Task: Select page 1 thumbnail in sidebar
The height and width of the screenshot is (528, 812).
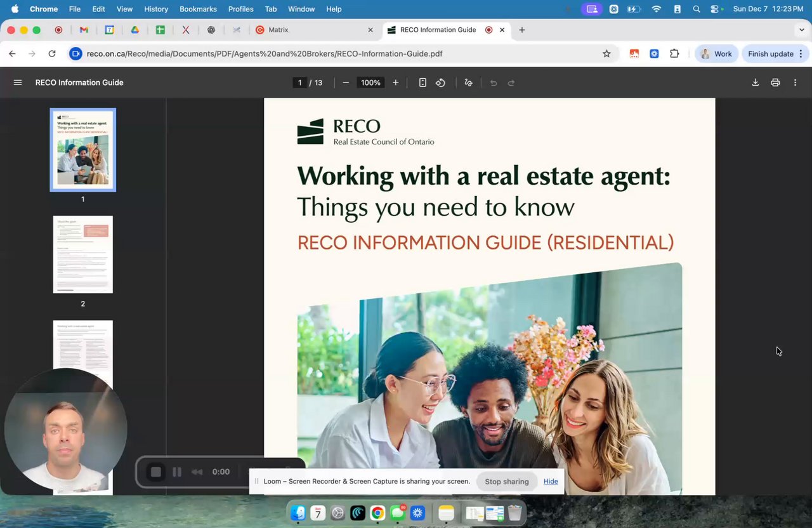Action: pos(83,150)
